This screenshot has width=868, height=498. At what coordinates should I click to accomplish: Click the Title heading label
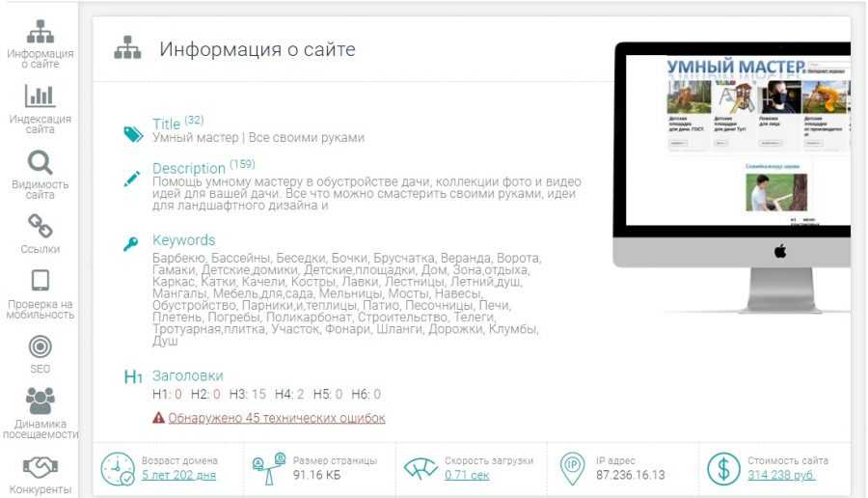point(166,124)
